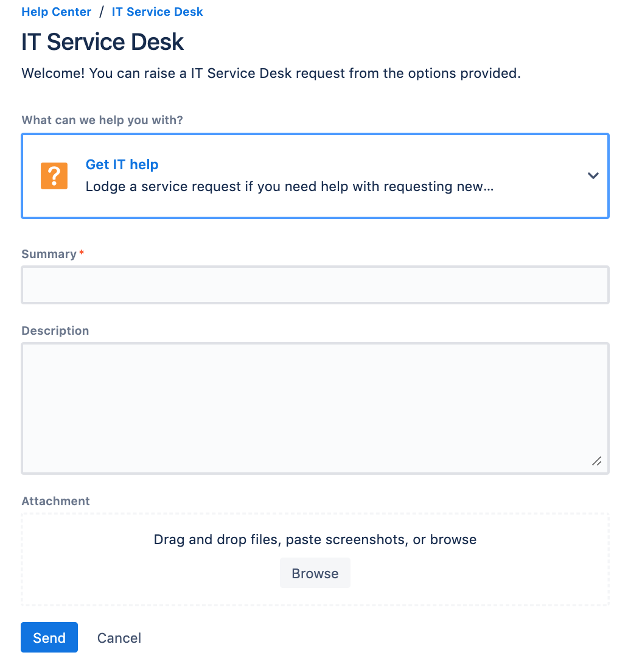628x672 pixels.
Task: Submit the form with Send
Action: (x=49, y=637)
